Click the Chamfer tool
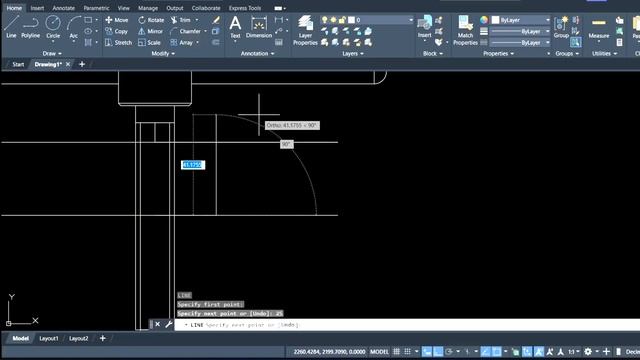The width and height of the screenshot is (640, 360). point(186,31)
